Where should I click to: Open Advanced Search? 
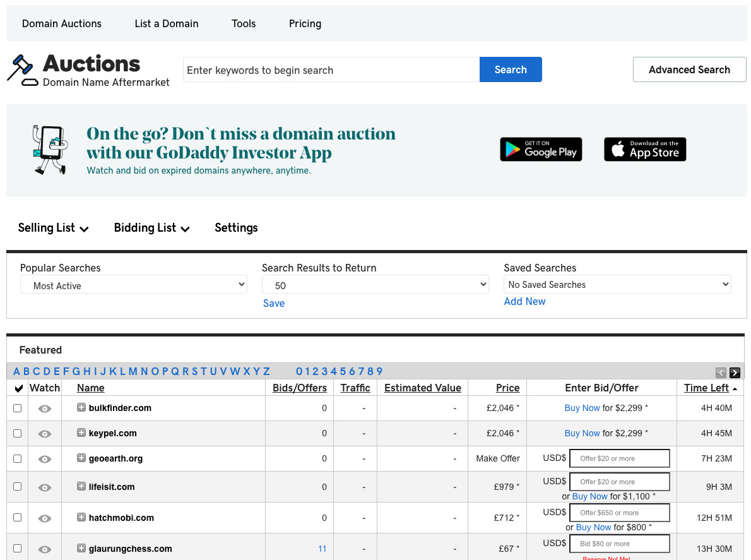pos(689,69)
